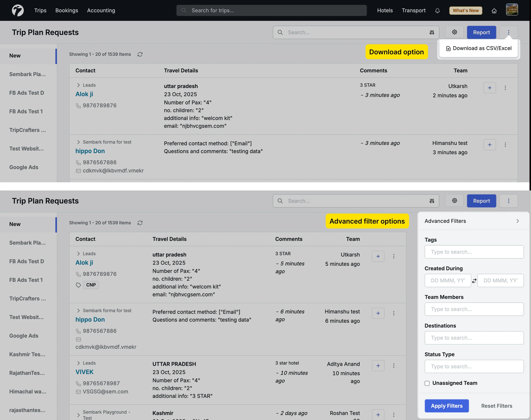The height and width of the screenshot is (420, 531).
Task: Refresh the items list in lower panel
Action: click(x=140, y=223)
